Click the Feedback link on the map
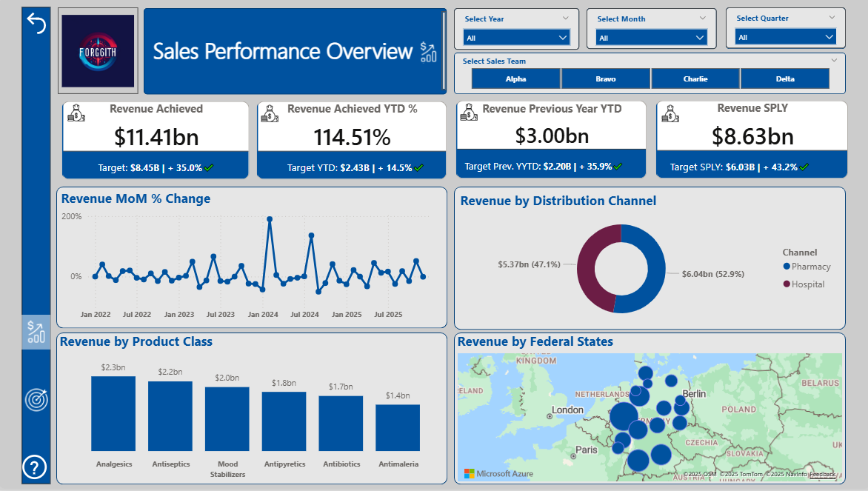This screenshot has height=491, width=868. click(x=823, y=475)
